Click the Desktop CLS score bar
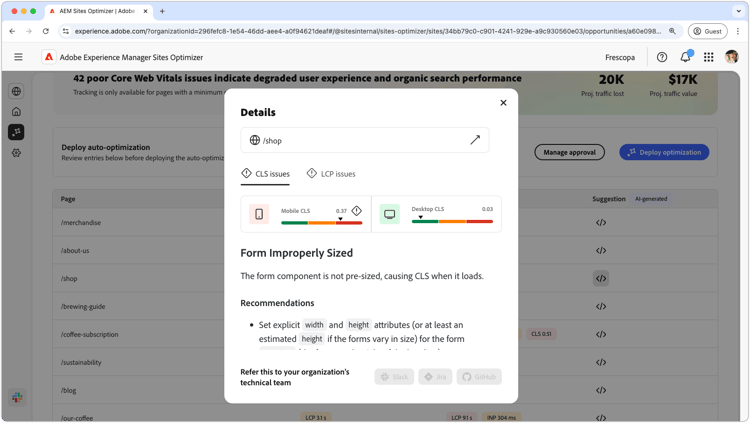The width and height of the screenshot is (750, 423). coord(452,221)
